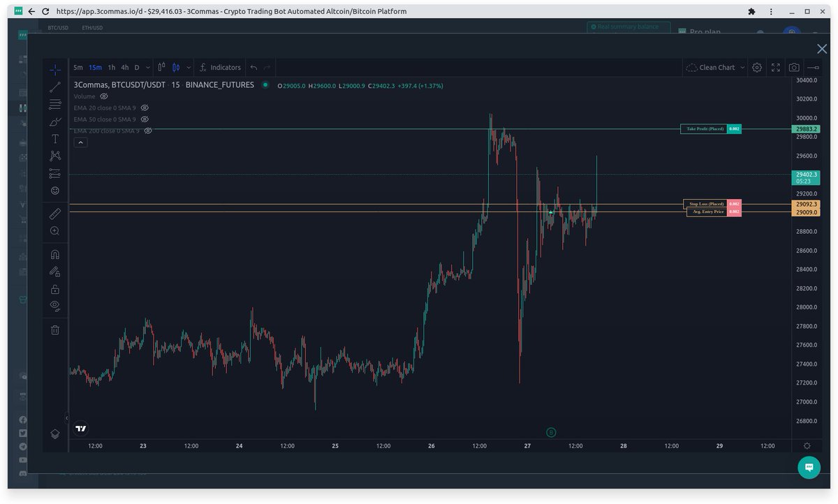The image size is (838, 504).
Task: Switch to the 5m timeframe
Action: [78, 68]
